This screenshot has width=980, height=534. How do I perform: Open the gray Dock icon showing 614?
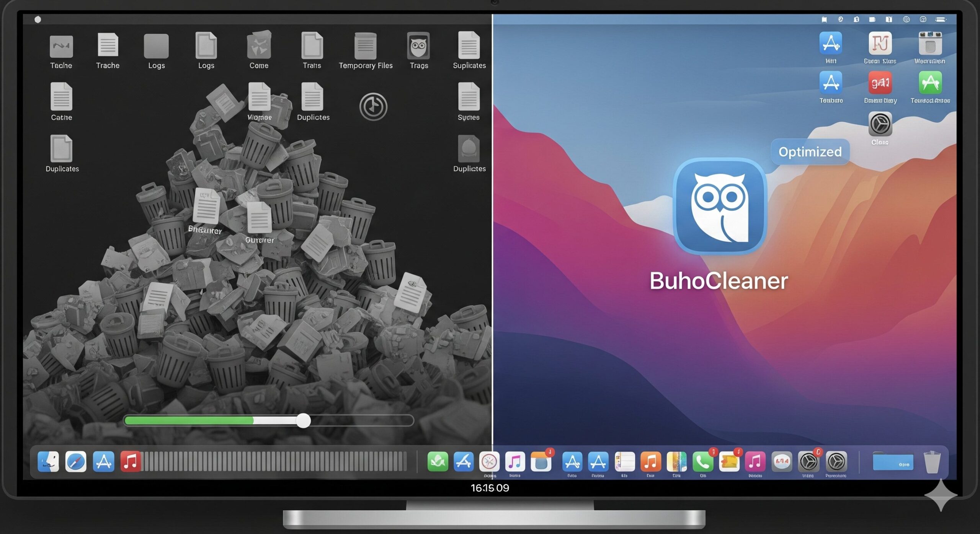pyautogui.click(x=782, y=462)
